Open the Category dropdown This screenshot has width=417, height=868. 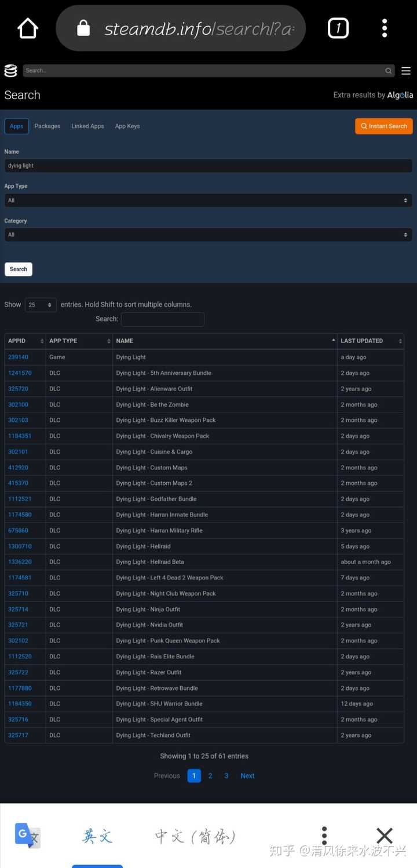coord(209,235)
